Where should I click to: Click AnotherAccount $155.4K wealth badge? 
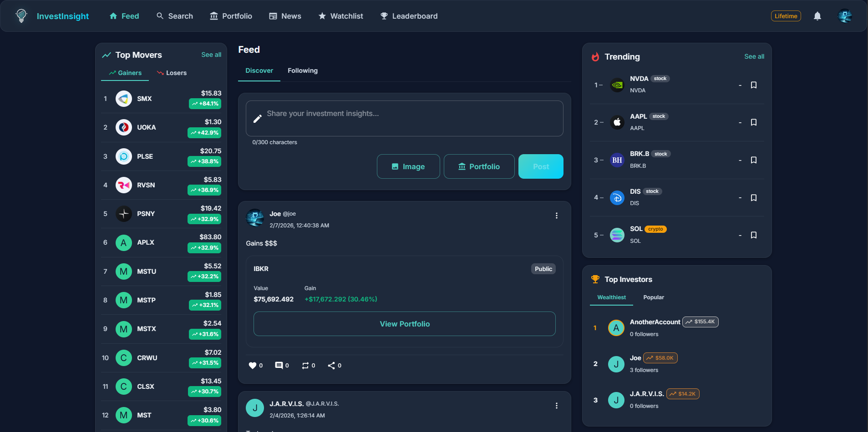pyautogui.click(x=700, y=322)
